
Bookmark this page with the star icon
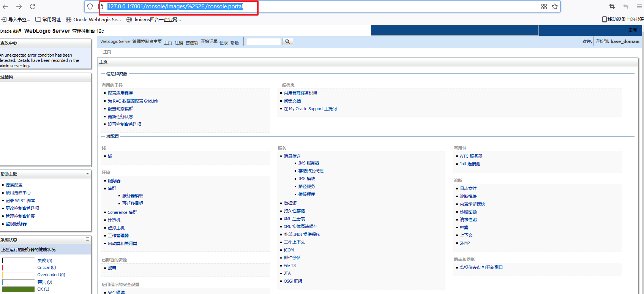555,6
